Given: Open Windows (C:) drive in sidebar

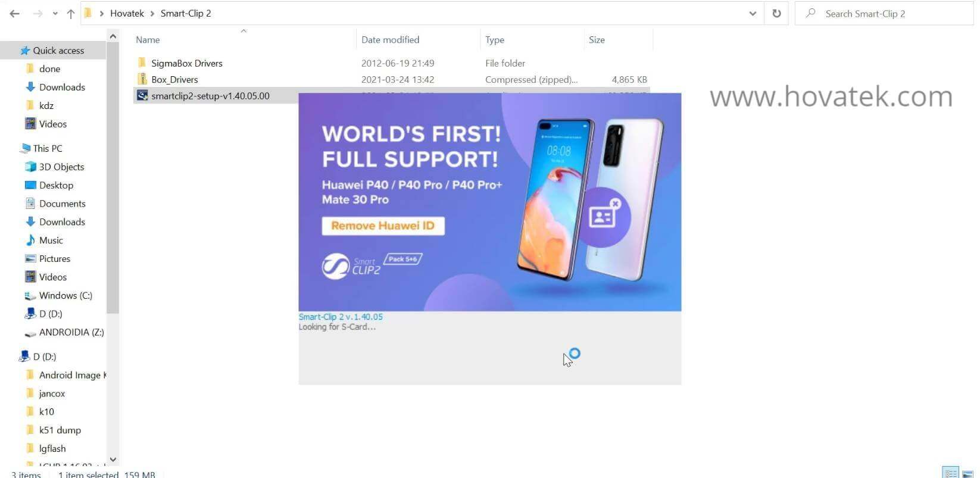Looking at the screenshot, I should click(x=65, y=295).
